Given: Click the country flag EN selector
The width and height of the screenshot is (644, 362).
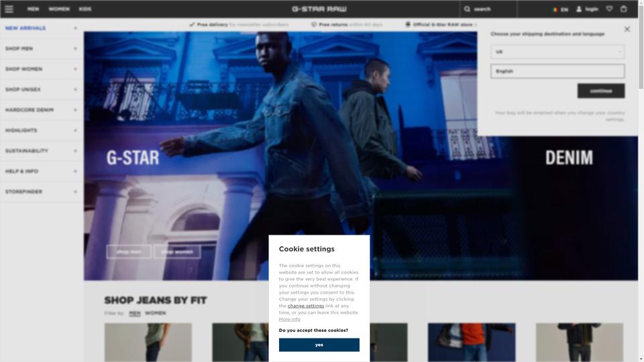Looking at the screenshot, I should [x=561, y=9].
